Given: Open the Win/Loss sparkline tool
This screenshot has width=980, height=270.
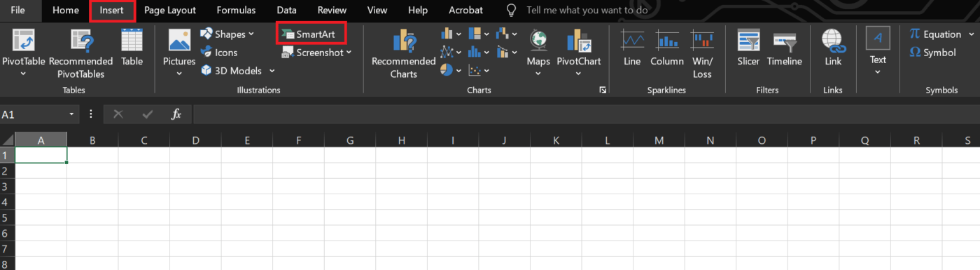Looking at the screenshot, I should coord(702,54).
